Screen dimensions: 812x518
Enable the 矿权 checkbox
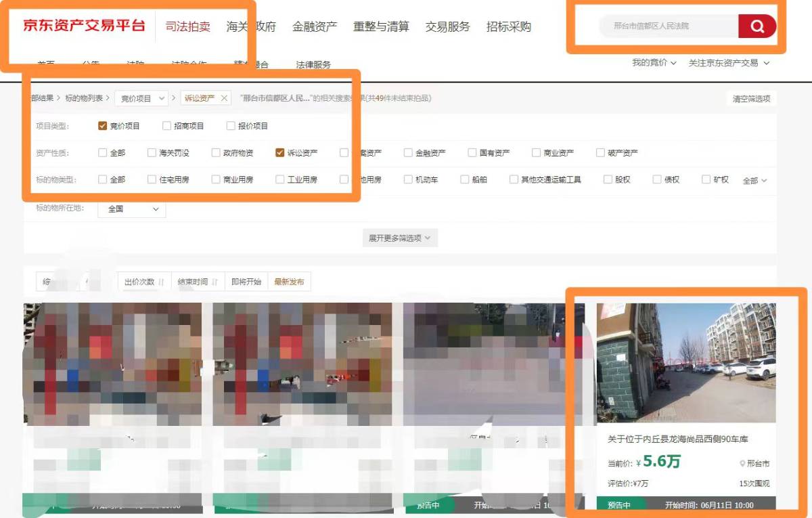click(x=706, y=180)
